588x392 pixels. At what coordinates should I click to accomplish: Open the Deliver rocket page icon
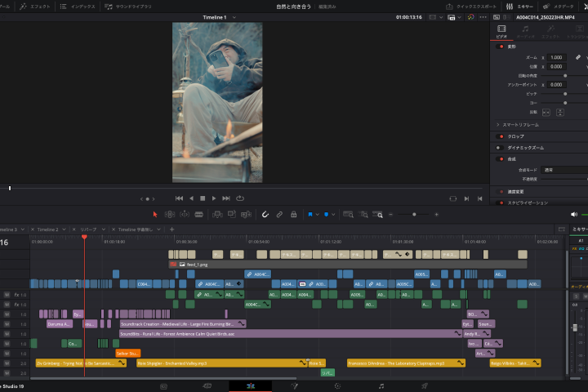point(425,386)
